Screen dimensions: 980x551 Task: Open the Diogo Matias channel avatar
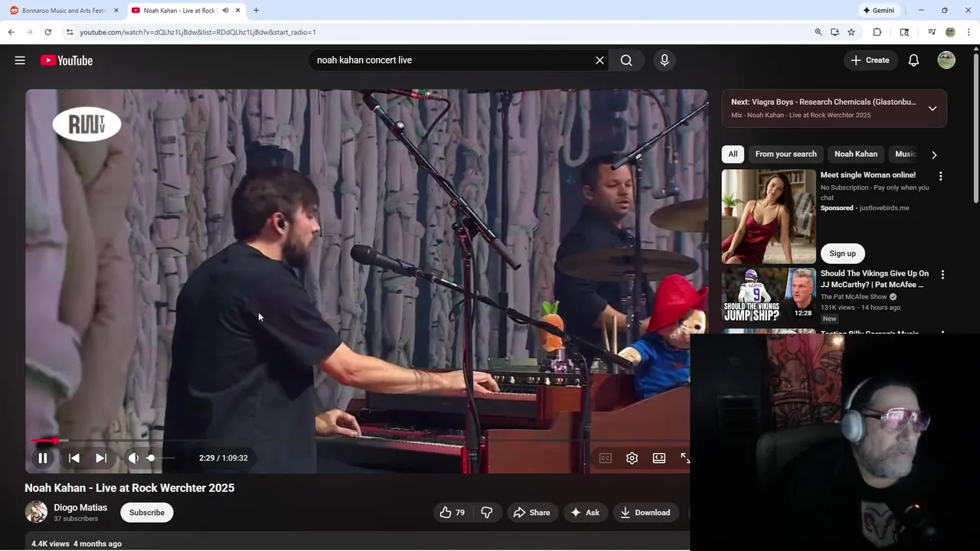[36, 512]
